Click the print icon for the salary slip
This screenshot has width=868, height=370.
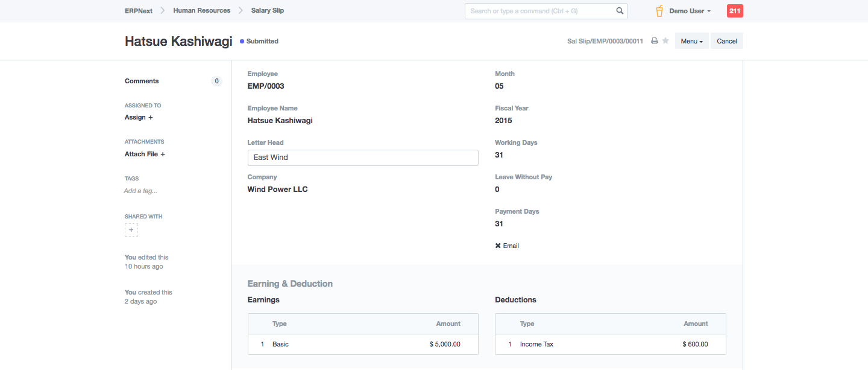[x=654, y=41]
